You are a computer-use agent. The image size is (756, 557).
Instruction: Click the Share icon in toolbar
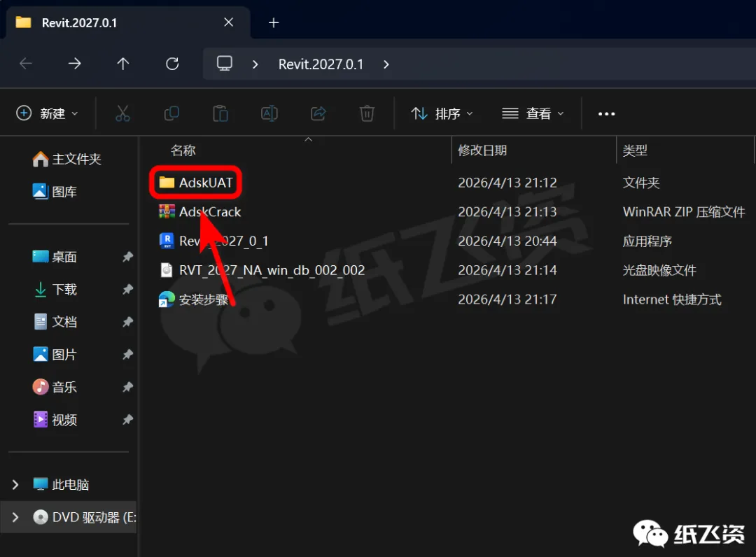(318, 113)
